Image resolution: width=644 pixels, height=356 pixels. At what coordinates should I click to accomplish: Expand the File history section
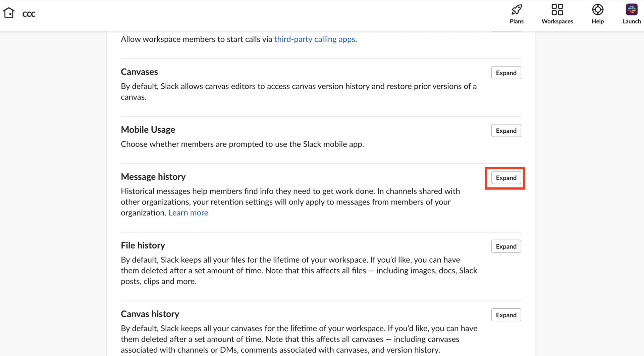506,246
